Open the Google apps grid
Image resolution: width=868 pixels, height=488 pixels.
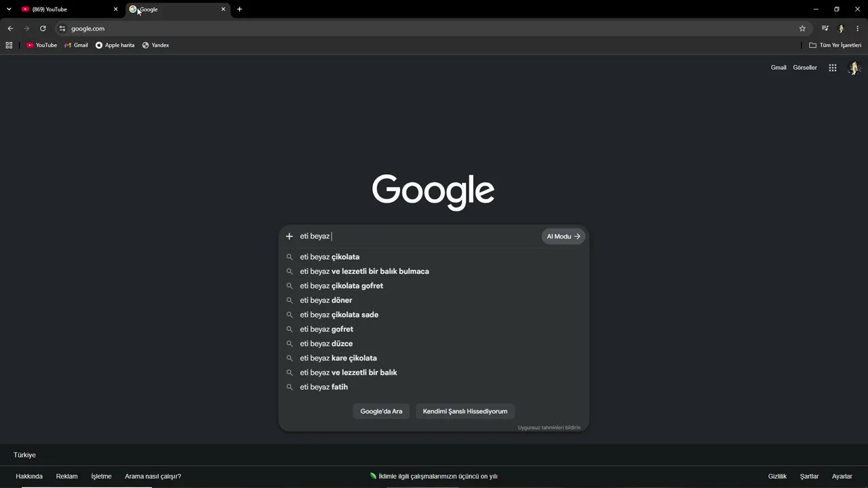tap(833, 68)
